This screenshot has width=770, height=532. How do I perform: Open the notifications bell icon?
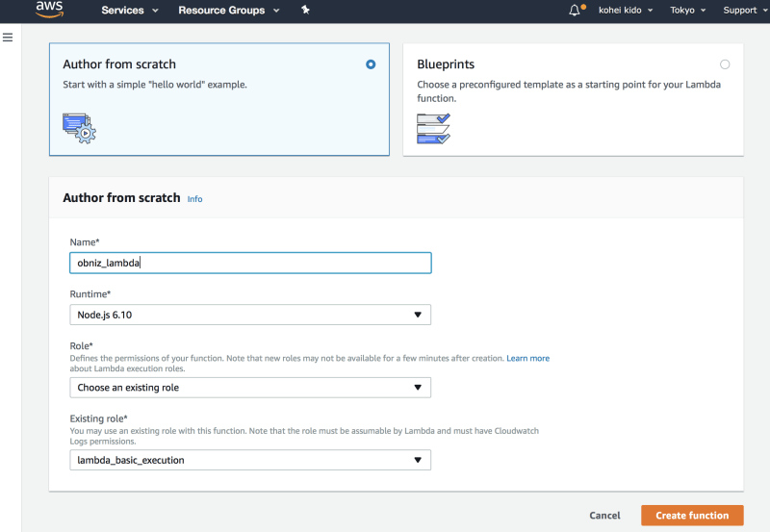(576, 10)
